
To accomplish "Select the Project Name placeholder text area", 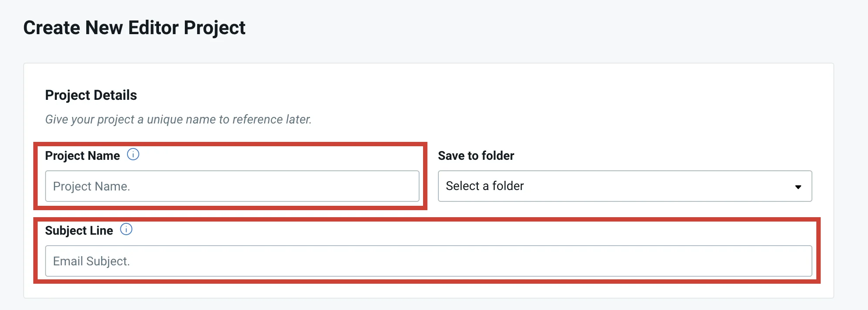I will 92,186.
